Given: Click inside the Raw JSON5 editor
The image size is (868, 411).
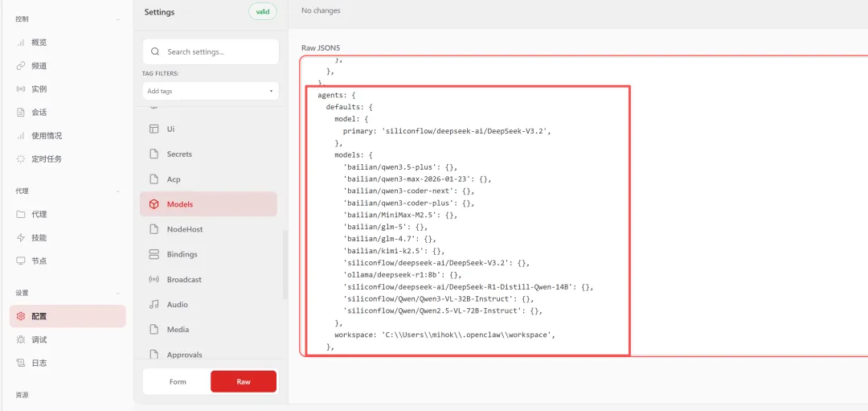Looking at the screenshot, I should pyautogui.click(x=584, y=206).
